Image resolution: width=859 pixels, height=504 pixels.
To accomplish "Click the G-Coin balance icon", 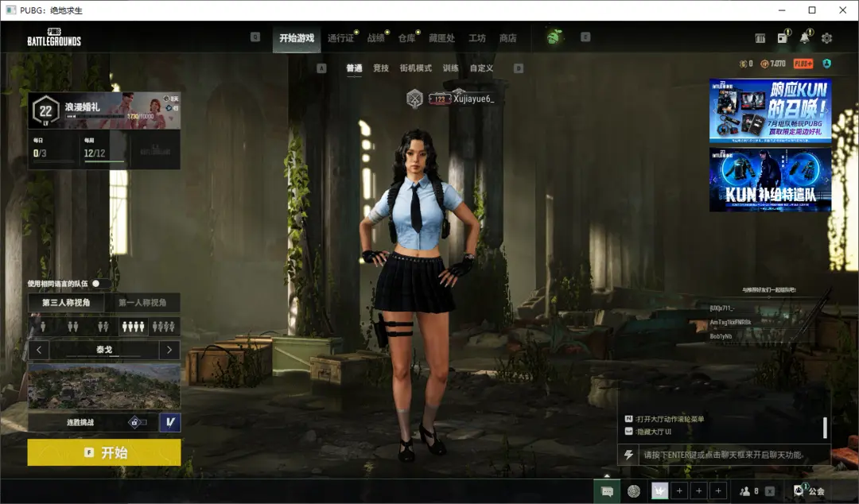I will pyautogui.click(x=743, y=64).
